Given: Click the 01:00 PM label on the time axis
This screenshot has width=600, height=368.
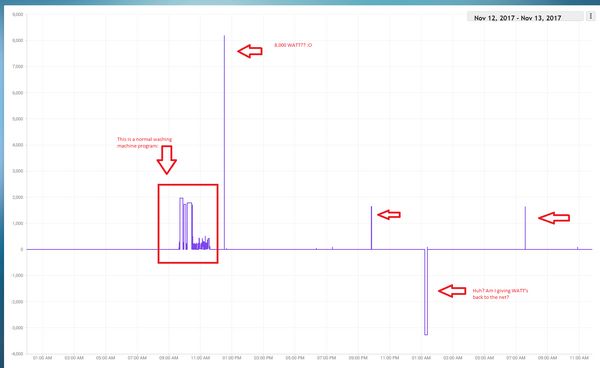Looking at the screenshot, I should (232, 358).
